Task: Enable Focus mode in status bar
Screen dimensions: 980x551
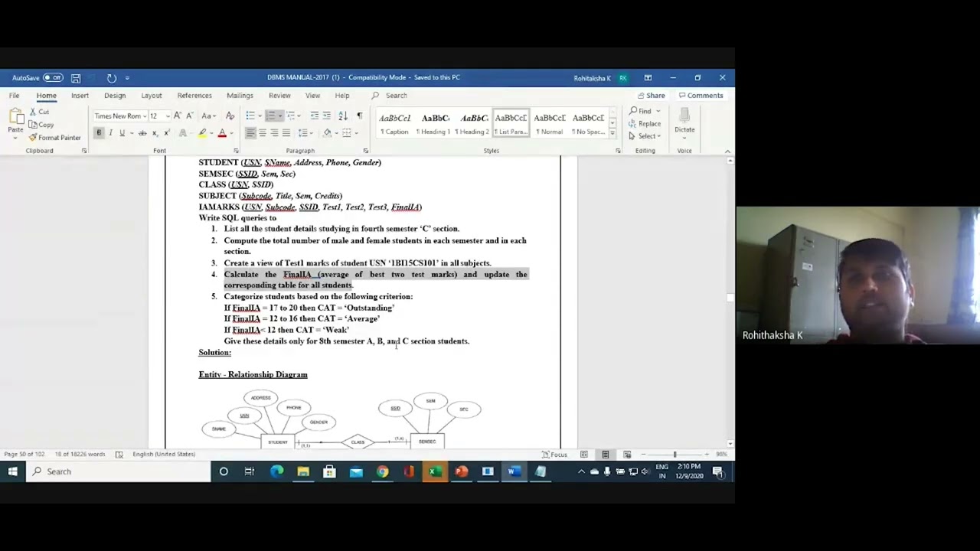Action: point(554,455)
